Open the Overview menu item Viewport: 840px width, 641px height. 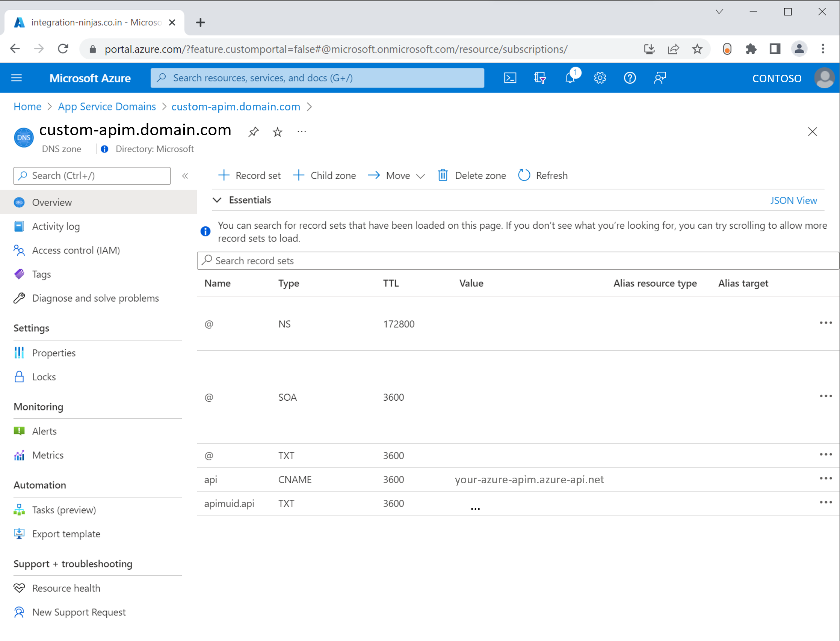point(52,202)
